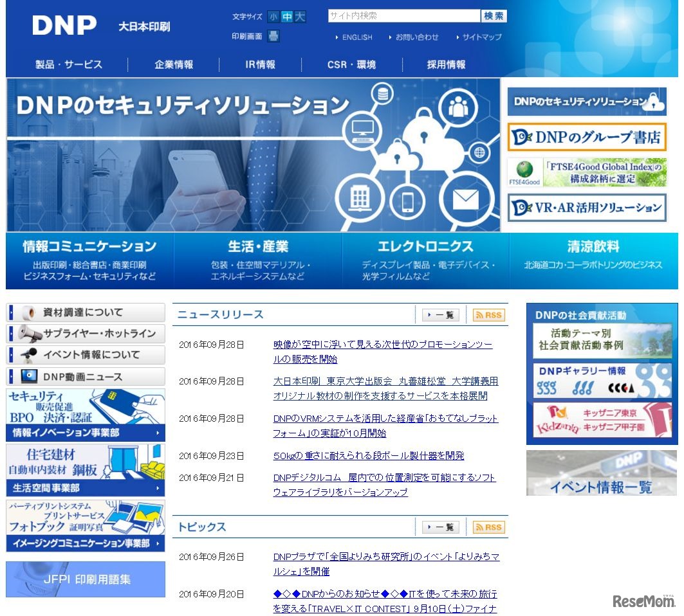Open JFPI 印刷用語集 banner

[x=86, y=579]
